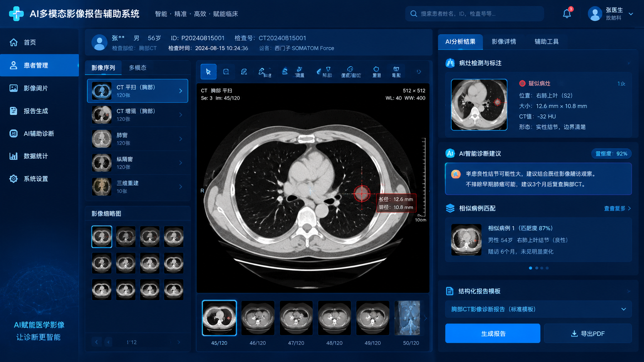
Task: Focus the patient search field
Action: pyautogui.click(x=475, y=14)
